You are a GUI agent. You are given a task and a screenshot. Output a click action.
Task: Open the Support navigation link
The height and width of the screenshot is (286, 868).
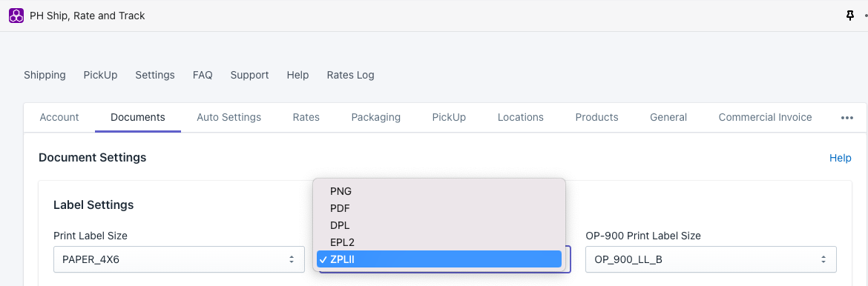click(x=250, y=75)
